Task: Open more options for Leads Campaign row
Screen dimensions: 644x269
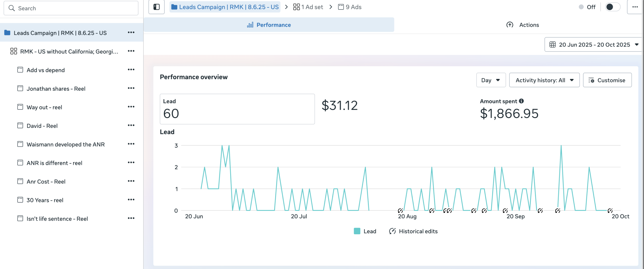Action: (x=131, y=32)
